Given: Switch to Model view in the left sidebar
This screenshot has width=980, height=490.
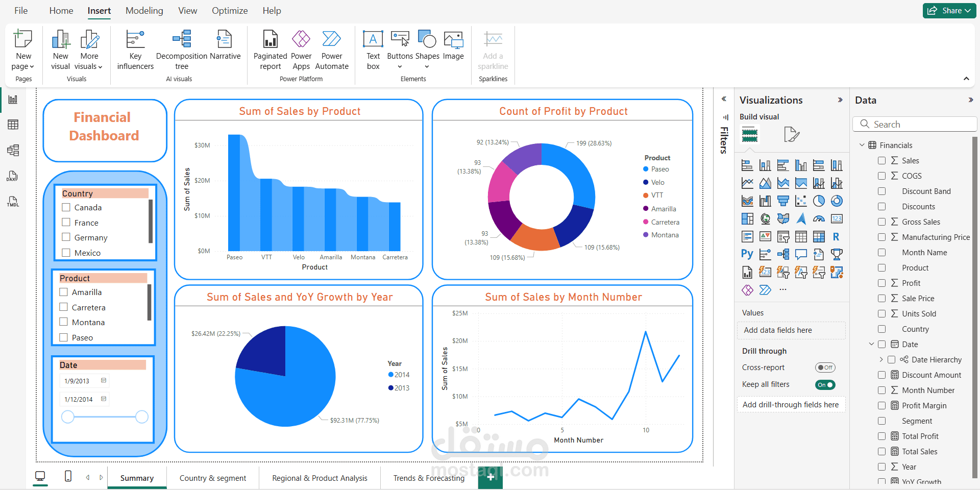Looking at the screenshot, I should click(x=13, y=150).
